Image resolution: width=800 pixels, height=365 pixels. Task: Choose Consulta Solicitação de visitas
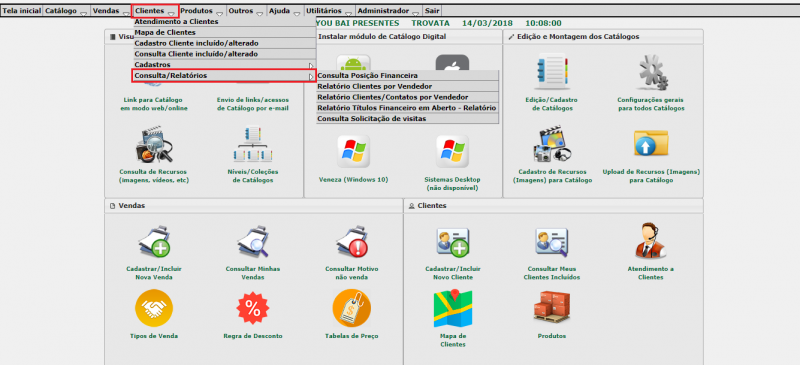(x=407, y=118)
